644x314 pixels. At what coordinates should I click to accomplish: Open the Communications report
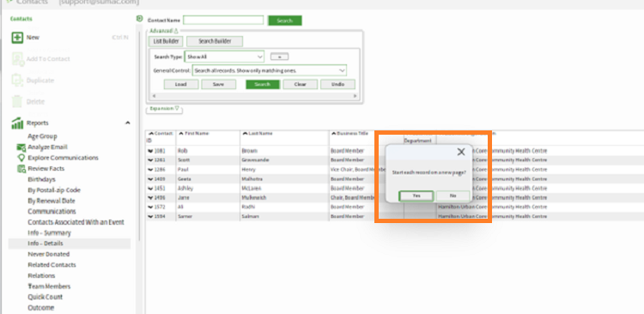coord(52,211)
